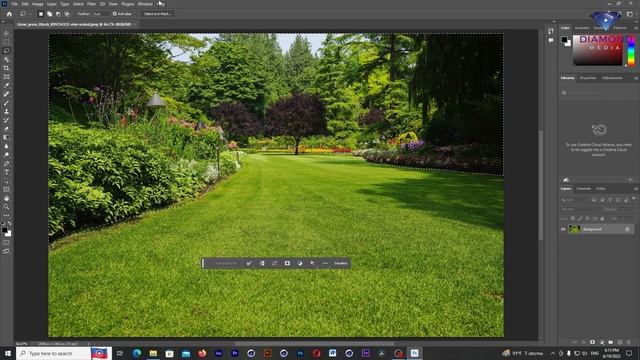The image size is (640, 360).
Task: Create adjustment layer from the contextual task bar
Action: pyautogui.click(x=300, y=263)
